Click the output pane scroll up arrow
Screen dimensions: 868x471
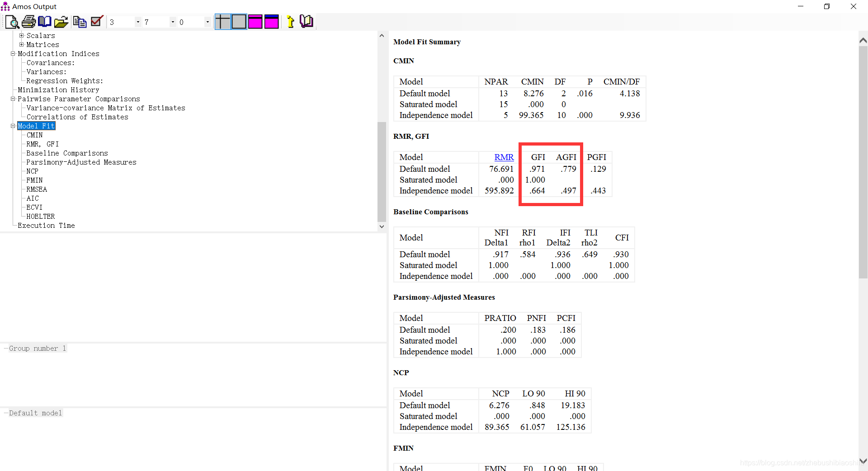[x=863, y=40]
